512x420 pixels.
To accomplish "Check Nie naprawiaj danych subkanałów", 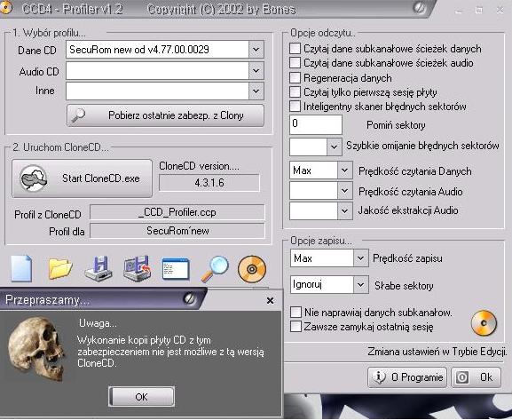I will point(295,313).
